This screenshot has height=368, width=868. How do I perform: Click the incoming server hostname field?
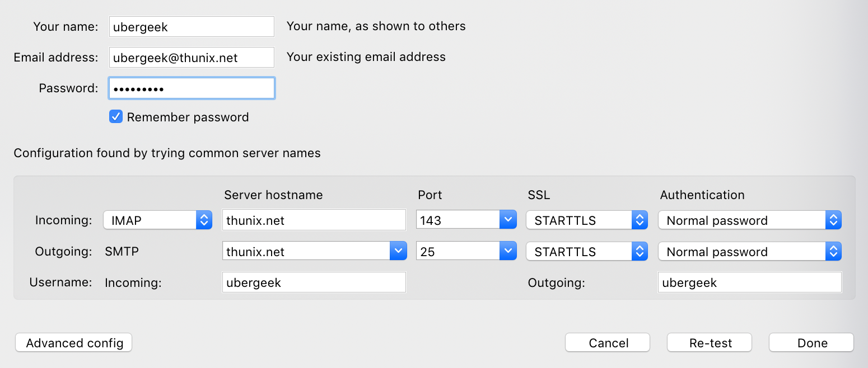[x=314, y=220]
